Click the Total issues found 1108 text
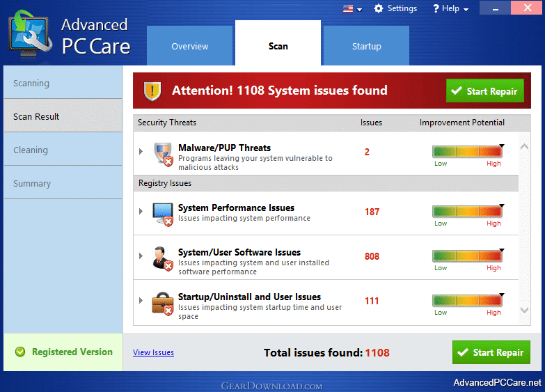The image size is (545, 392). pos(326,353)
